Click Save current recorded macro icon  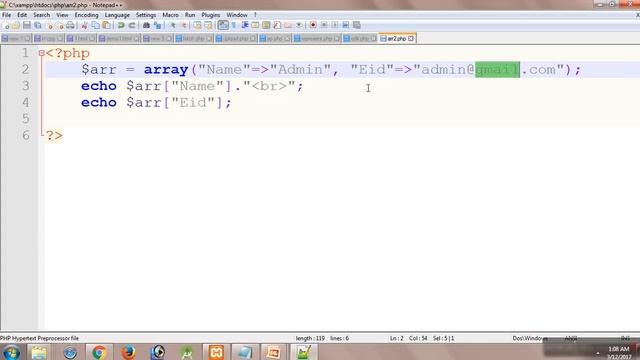[357, 25]
